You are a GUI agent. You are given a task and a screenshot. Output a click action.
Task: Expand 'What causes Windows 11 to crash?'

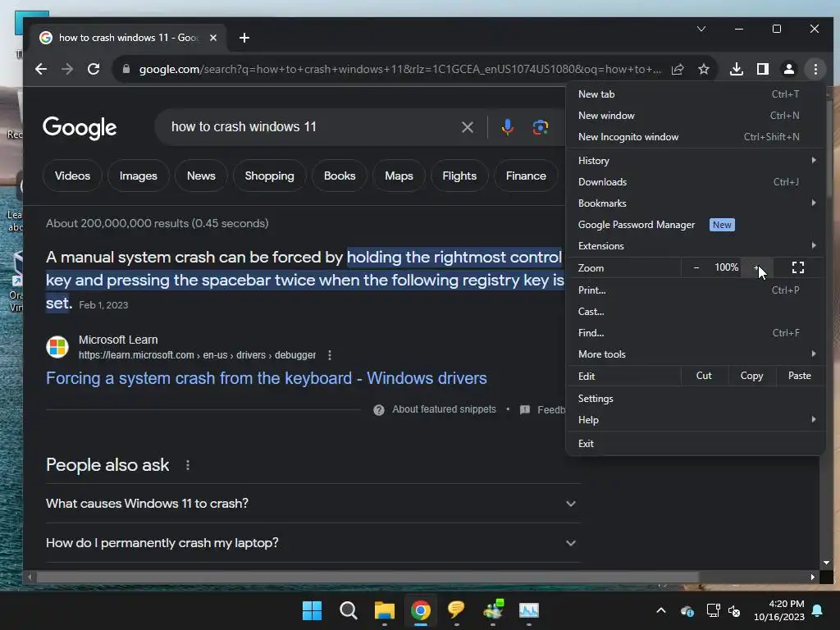[313, 504]
